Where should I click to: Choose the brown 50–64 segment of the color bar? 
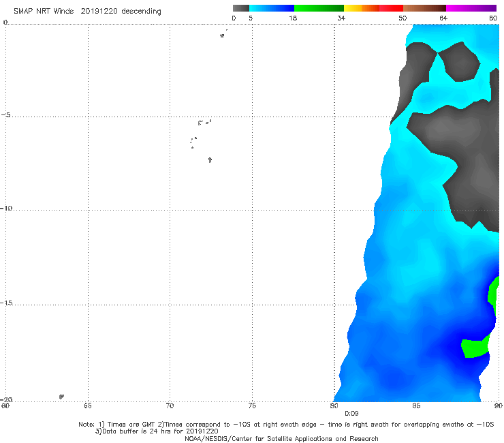coord(424,8)
